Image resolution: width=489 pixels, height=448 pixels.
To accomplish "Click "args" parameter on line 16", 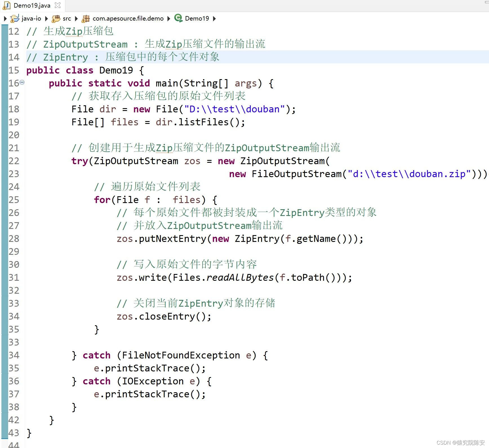I will point(246,83).
